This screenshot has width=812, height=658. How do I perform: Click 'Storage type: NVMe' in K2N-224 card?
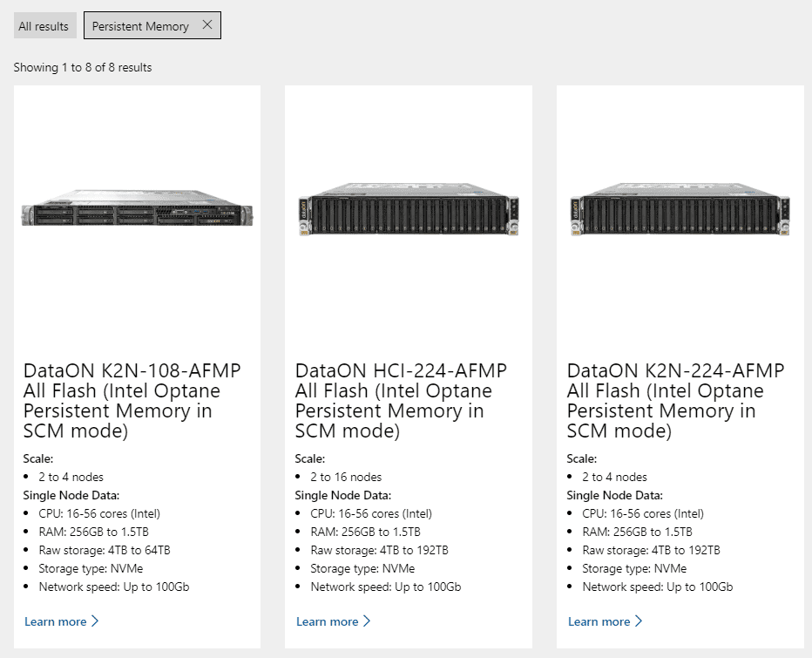click(634, 569)
